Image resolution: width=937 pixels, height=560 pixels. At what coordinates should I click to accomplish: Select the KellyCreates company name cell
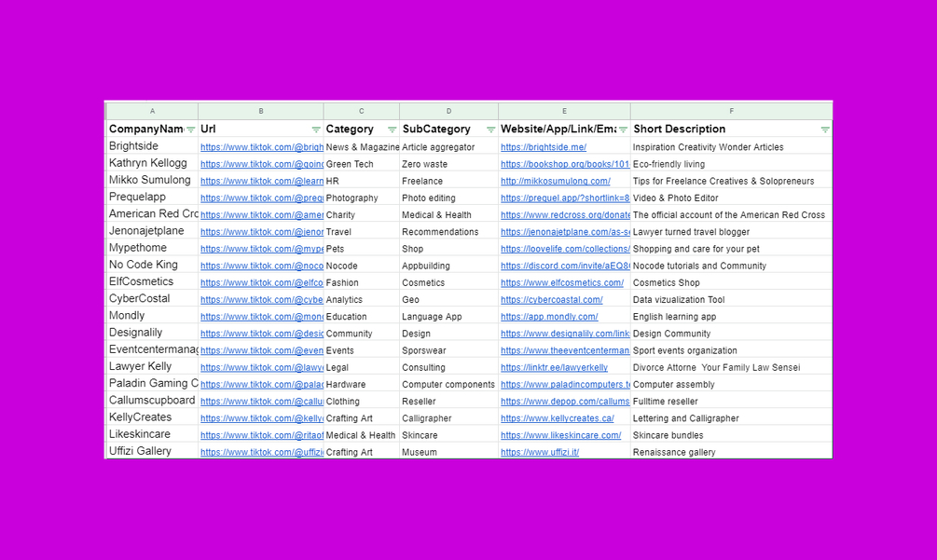(152, 417)
